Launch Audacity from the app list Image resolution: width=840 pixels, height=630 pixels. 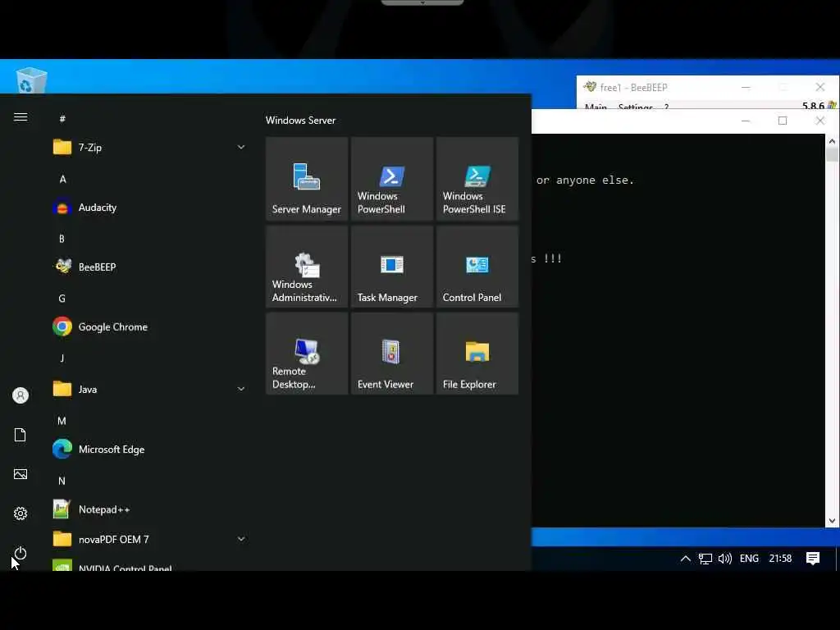[150, 208]
